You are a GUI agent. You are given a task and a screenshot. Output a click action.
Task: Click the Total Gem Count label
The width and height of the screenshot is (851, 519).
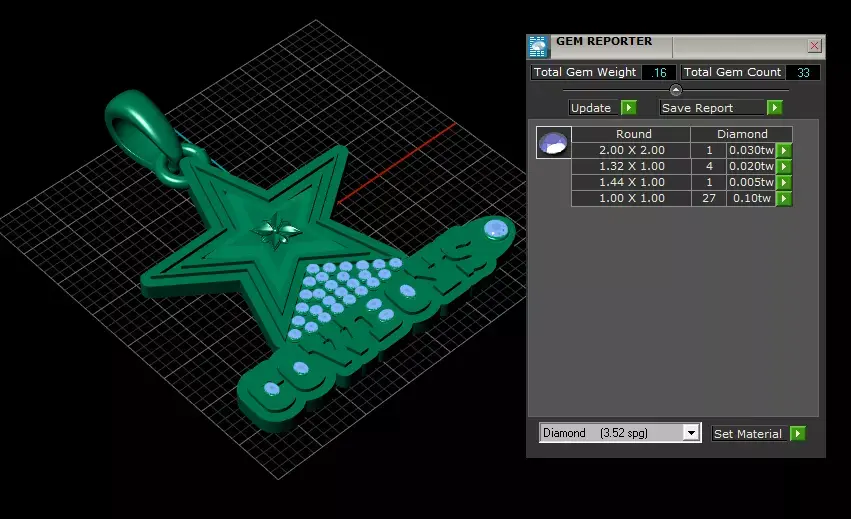pos(732,72)
